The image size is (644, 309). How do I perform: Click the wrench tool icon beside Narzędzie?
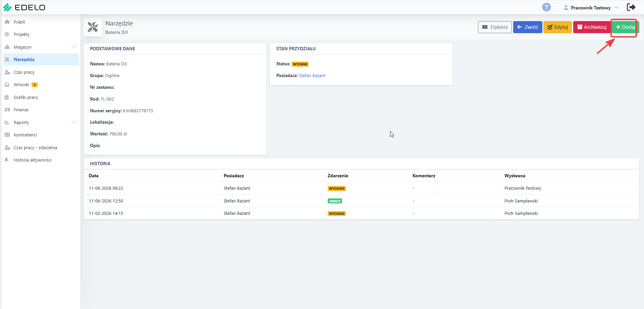93,27
